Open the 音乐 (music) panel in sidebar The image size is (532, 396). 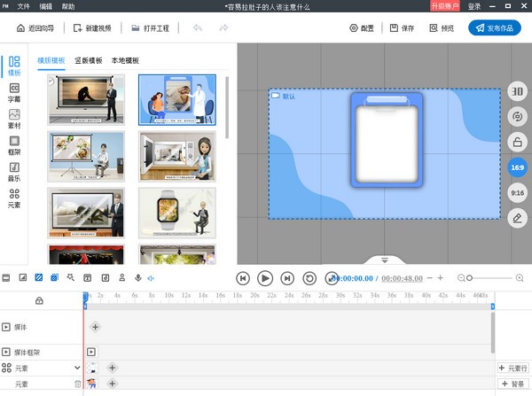coord(14,171)
